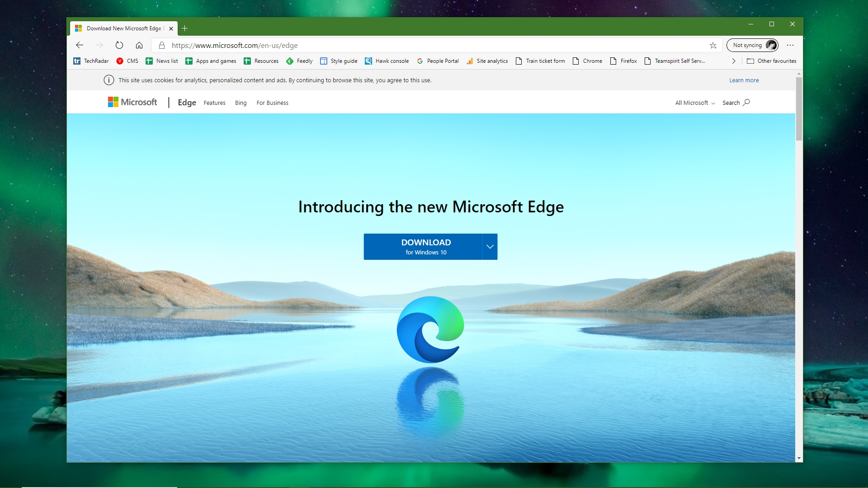Toggle the back navigation arrow
Image resolution: width=868 pixels, height=488 pixels.
pos(80,45)
